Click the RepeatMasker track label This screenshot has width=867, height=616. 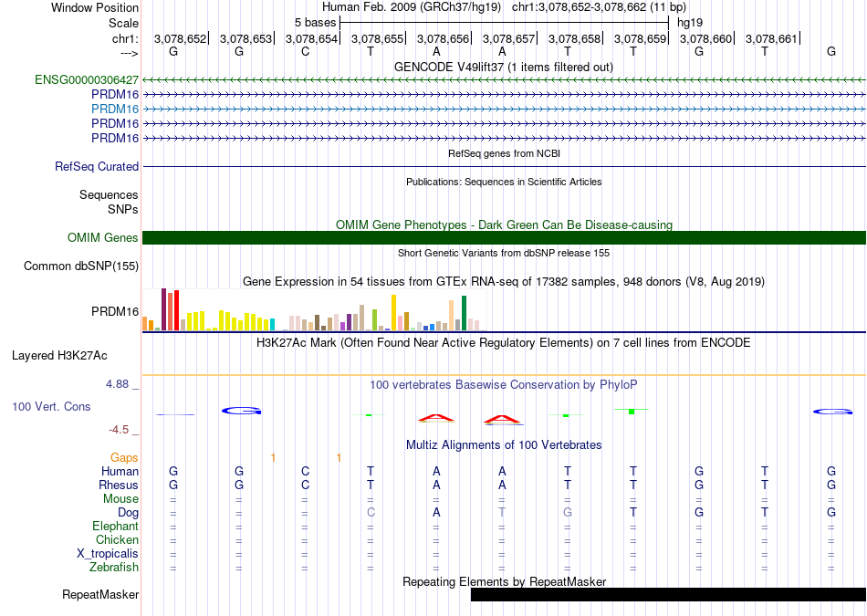click(100, 594)
